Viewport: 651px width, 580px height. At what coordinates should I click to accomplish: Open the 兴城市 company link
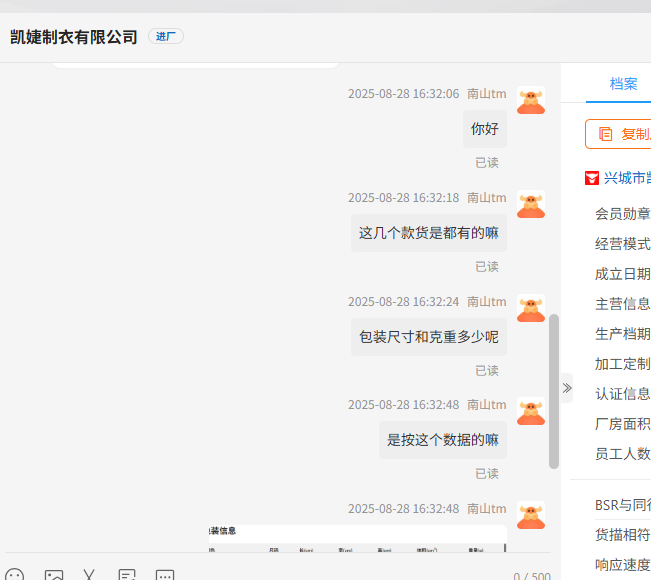627,178
